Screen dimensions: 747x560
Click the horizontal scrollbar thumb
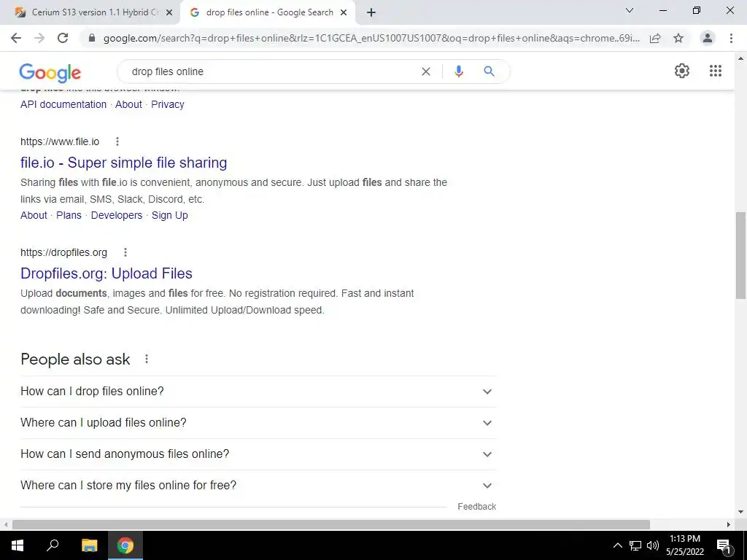[x=331, y=525]
